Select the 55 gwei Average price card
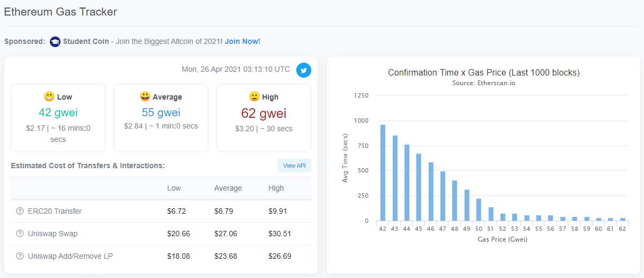Image resolution: width=644 pixels, height=278 pixels. 161,118
